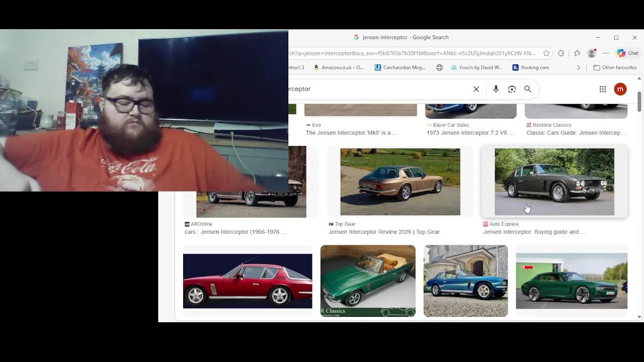Screen dimensions: 644x362
Task: Show more bookmarks with chevron arrow
Action: [x=579, y=67]
